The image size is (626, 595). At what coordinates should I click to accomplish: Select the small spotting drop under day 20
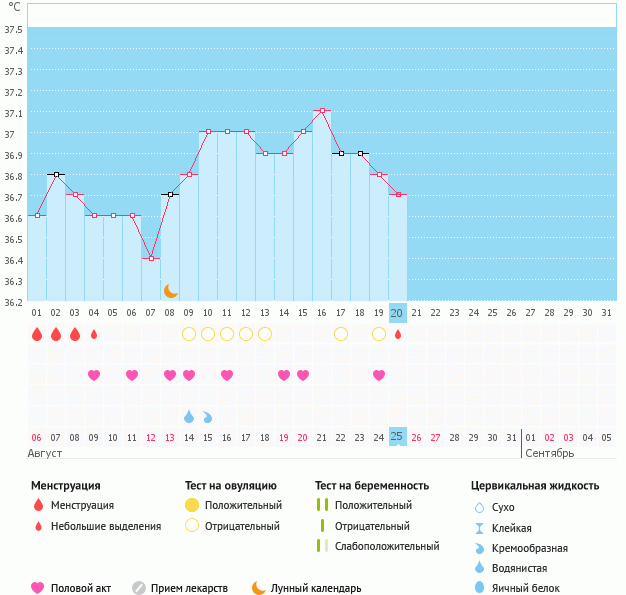[x=397, y=334]
